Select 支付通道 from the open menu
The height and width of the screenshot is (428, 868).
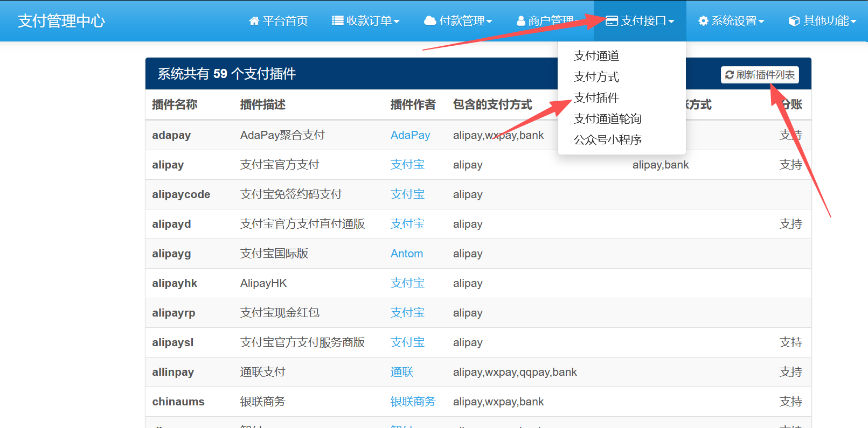596,55
